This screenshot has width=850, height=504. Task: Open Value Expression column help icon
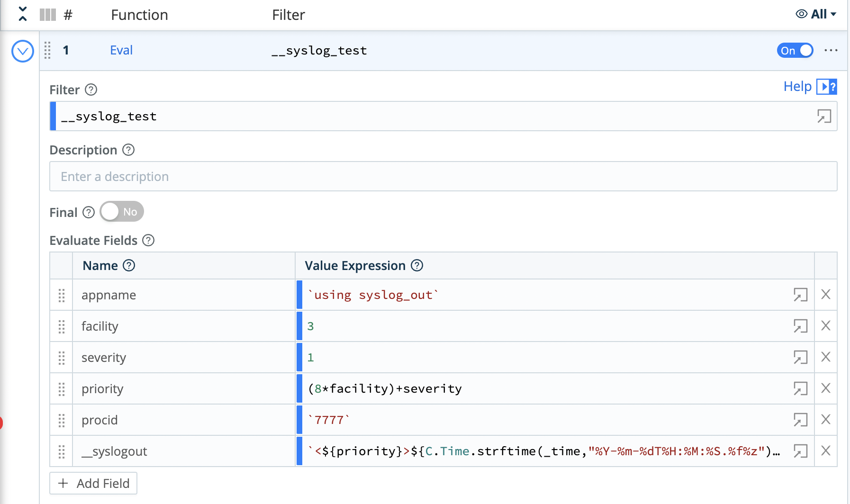click(x=417, y=265)
